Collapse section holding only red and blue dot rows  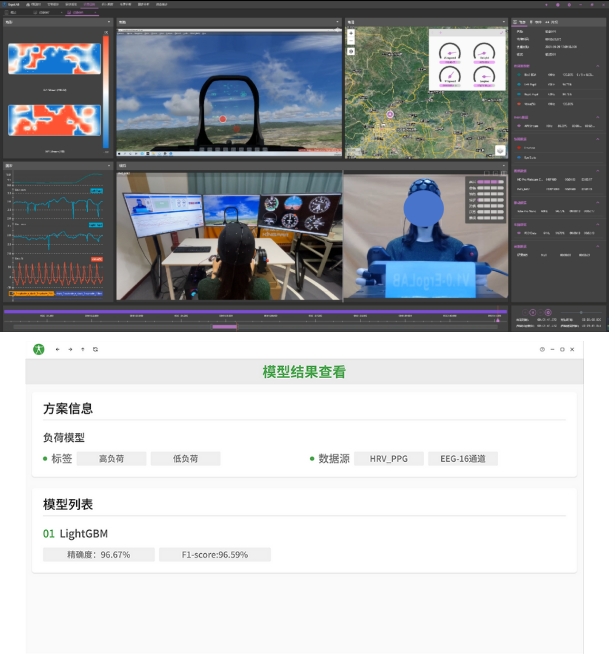click(x=597, y=139)
